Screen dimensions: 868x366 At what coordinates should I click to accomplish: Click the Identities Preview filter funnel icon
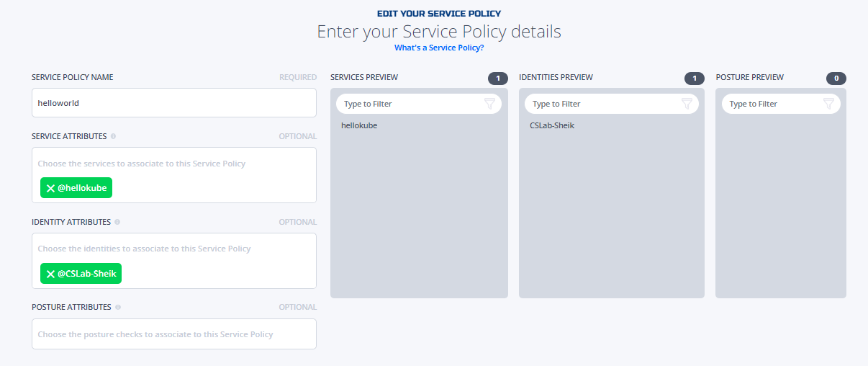(x=687, y=104)
